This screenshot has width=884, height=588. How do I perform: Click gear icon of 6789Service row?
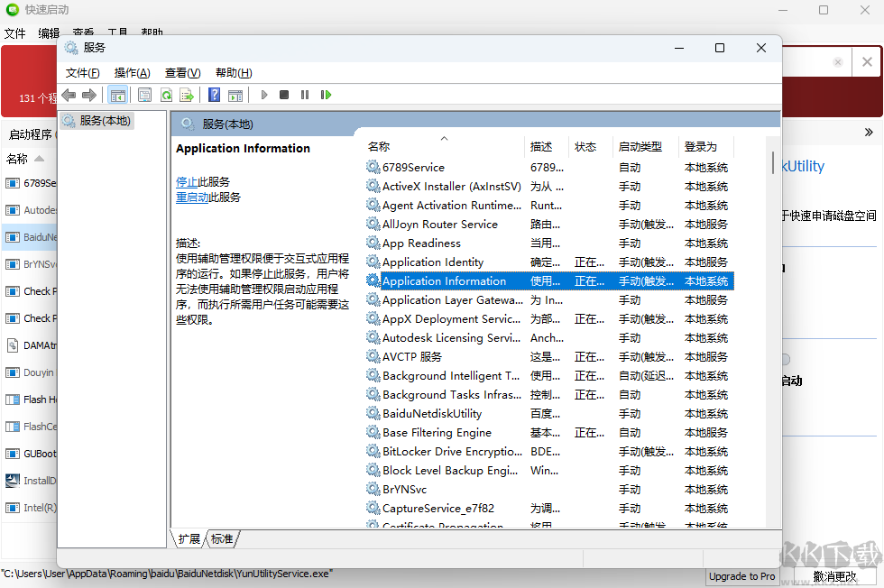pos(373,167)
